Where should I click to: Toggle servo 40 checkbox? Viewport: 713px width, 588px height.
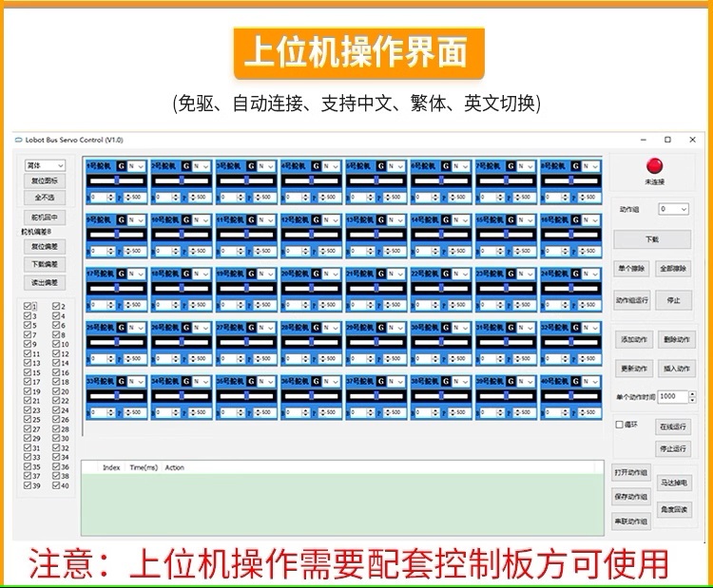tap(55, 485)
